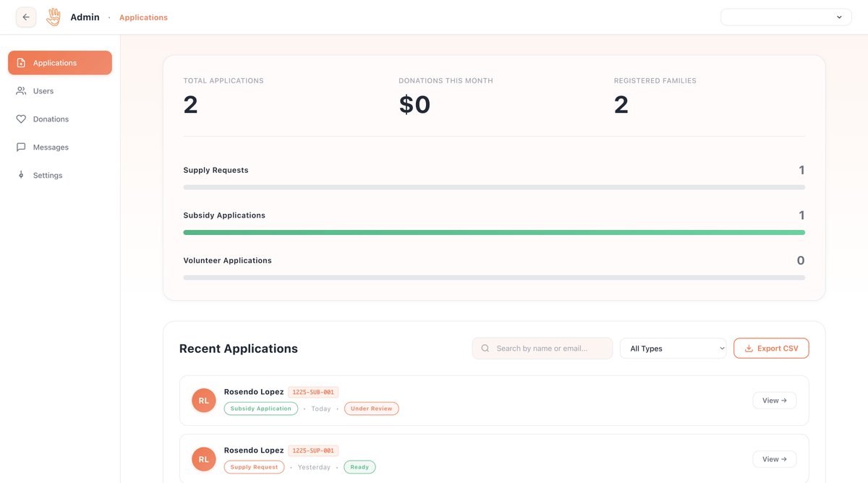
Task: Click the Supply Requests progress bar
Action: 494,187
